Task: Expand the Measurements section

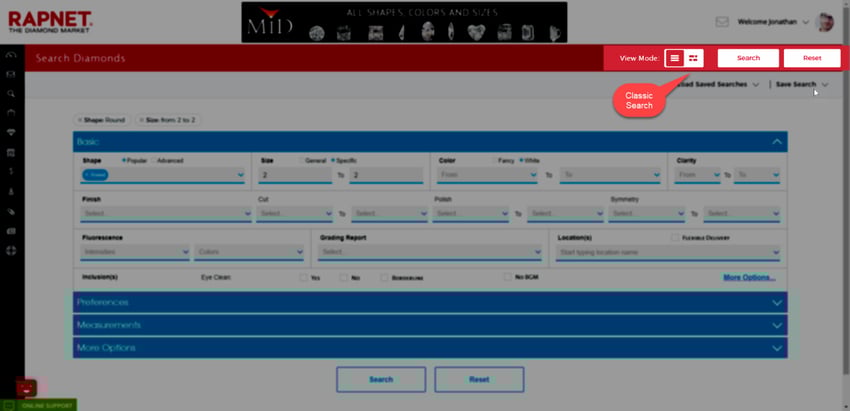Action: pyautogui.click(x=430, y=325)
